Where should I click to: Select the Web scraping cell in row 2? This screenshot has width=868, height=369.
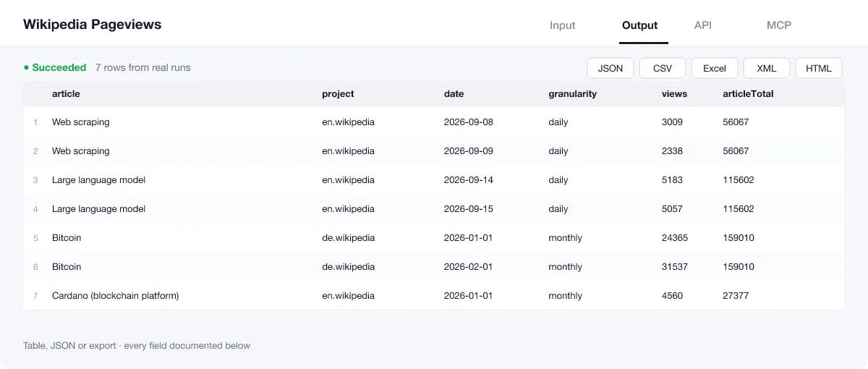pos(81,151)
